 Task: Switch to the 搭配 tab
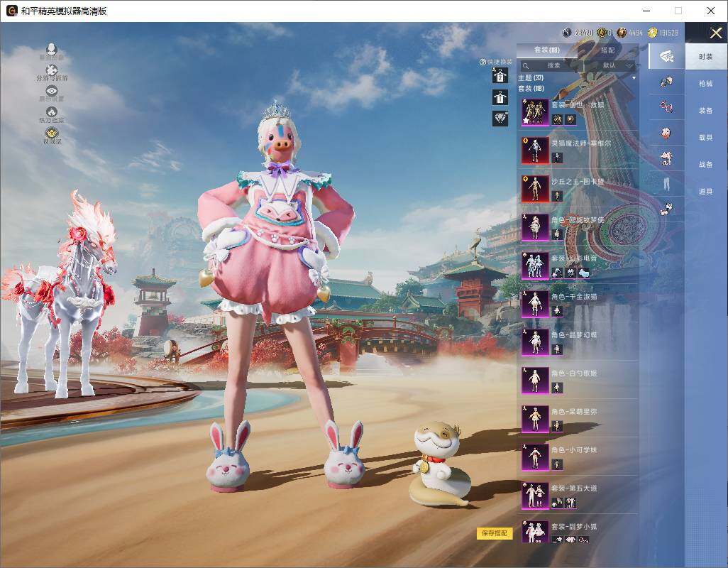(x=608, y=50)
